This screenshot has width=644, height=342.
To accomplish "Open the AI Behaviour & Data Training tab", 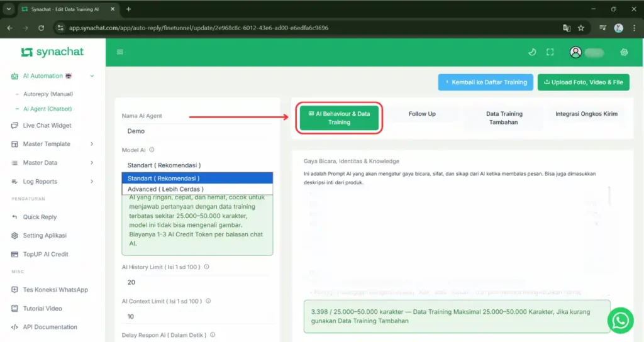I will (339, 118).
